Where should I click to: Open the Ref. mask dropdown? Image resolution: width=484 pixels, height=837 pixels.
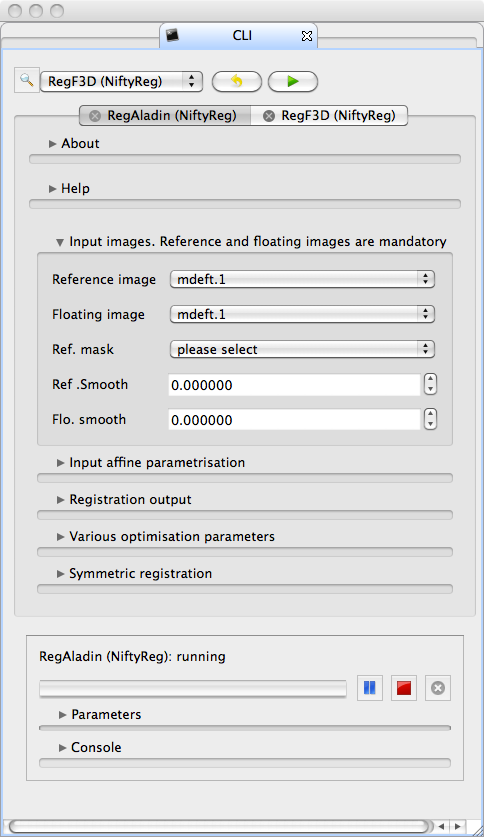[x=302, y=350]
